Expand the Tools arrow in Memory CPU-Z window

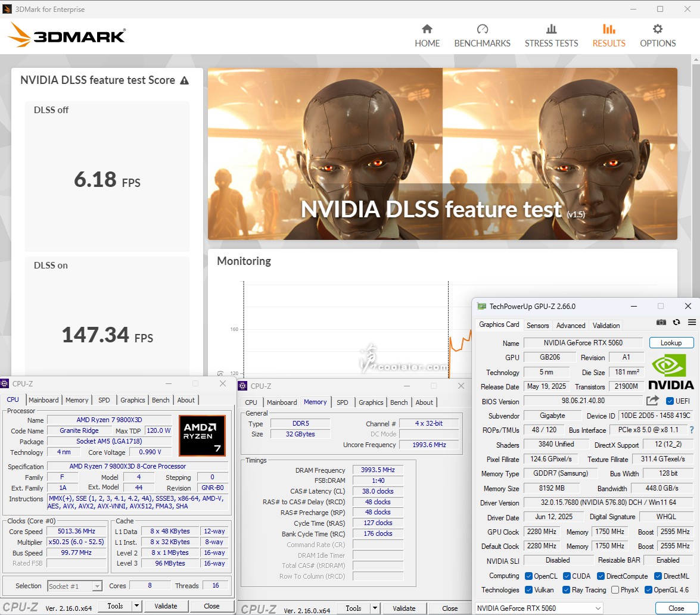pos(375,608)
